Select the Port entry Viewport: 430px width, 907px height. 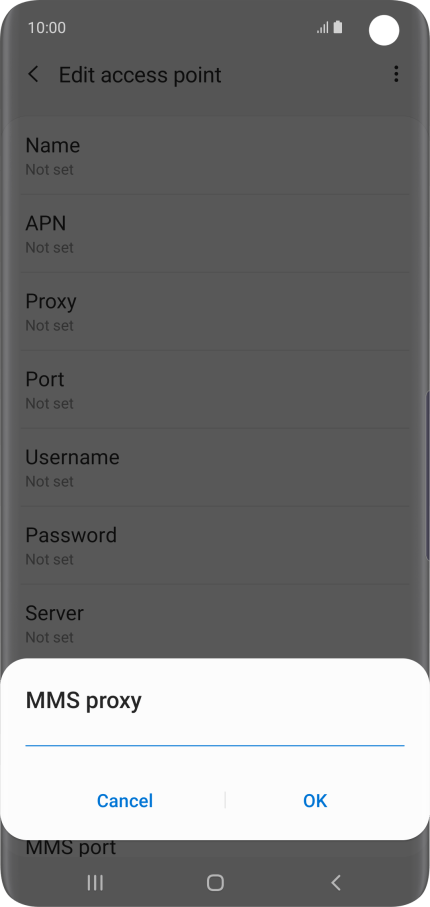coord(215,389)
